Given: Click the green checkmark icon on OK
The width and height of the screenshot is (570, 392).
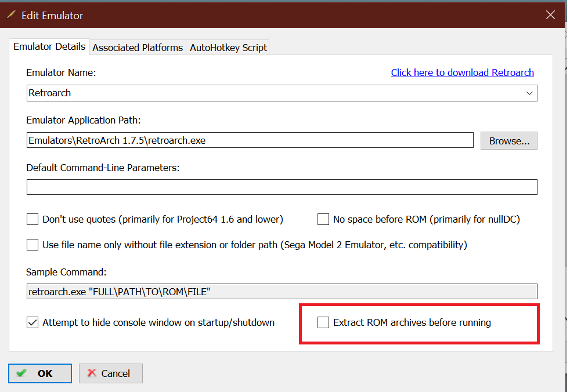Looking at the screenshot, I should coord(21,373).
